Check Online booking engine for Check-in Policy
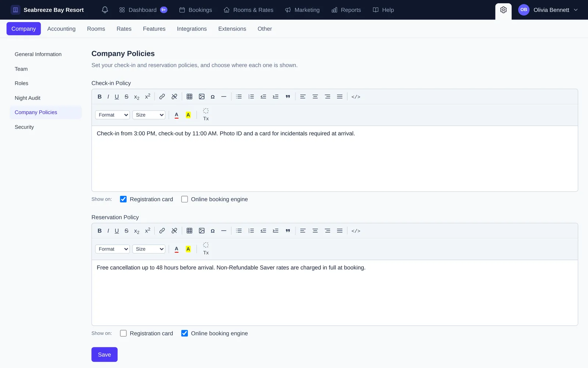 click(184, 199)
